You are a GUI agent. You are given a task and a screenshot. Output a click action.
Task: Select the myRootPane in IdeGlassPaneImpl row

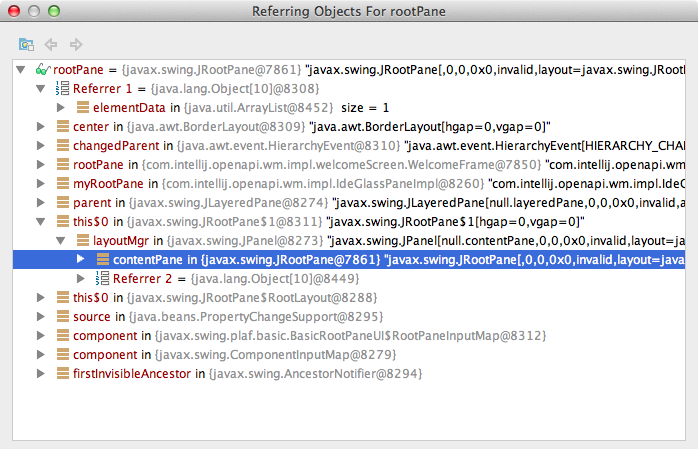349,183
